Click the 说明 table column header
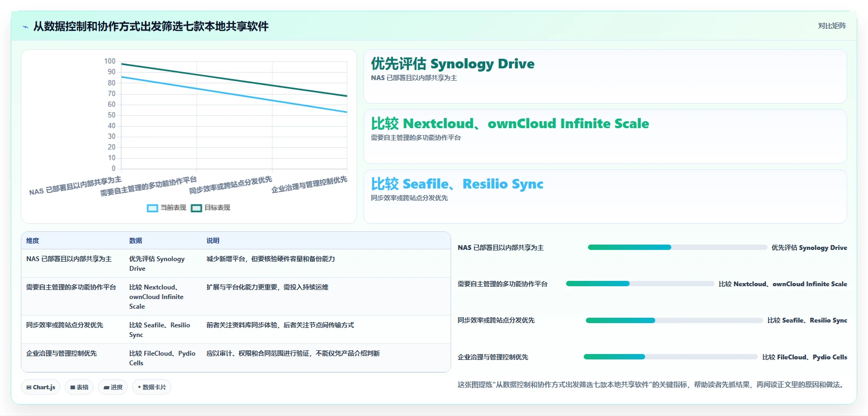 click(213, 241)
